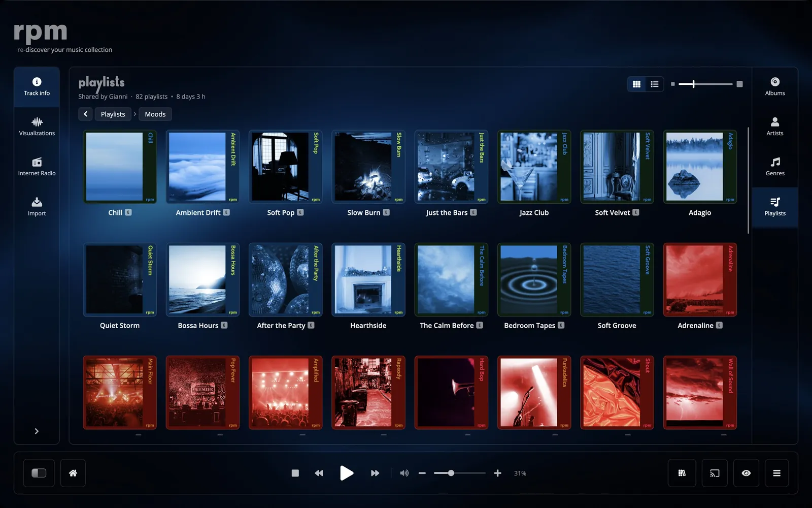This screenshot has height=508, width=812.
Task: Toggle the eye visibility button
Action: 746,473
